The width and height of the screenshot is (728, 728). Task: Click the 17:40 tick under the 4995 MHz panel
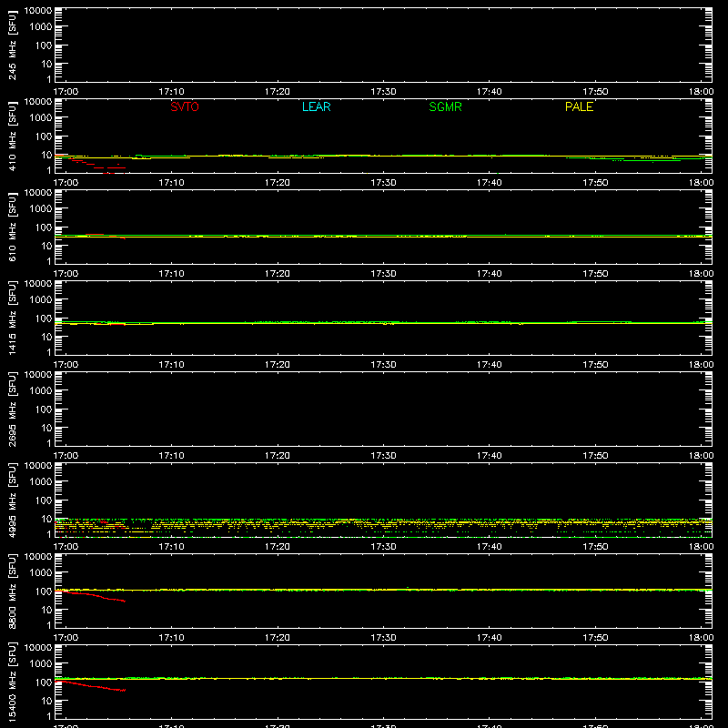(x=489, y=547)
